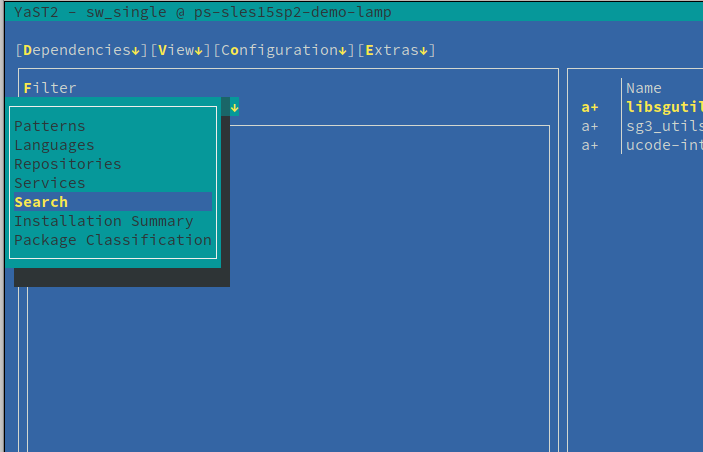Open the Extras menu
Image resolution: width=703 pixels, height=452 pixels.
point(396,50)
